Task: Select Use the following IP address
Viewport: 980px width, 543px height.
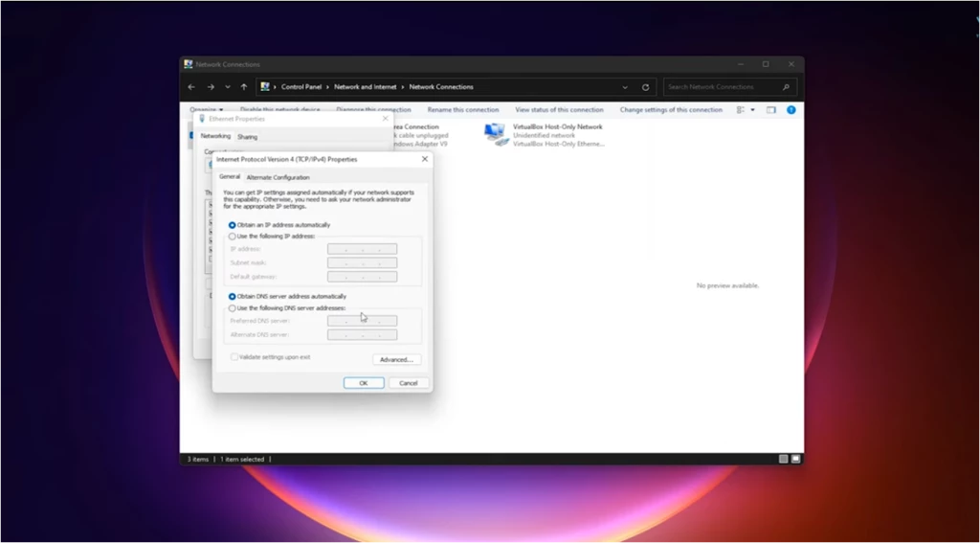Action: [272, 237]
